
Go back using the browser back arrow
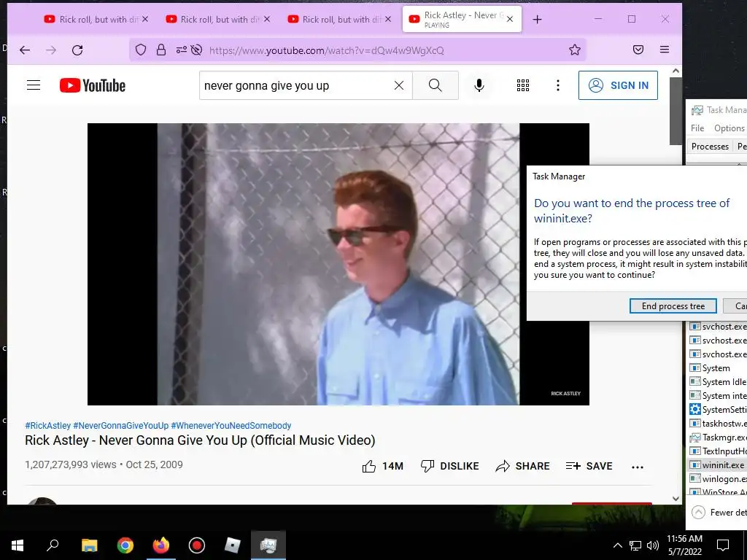click(25, 50)
